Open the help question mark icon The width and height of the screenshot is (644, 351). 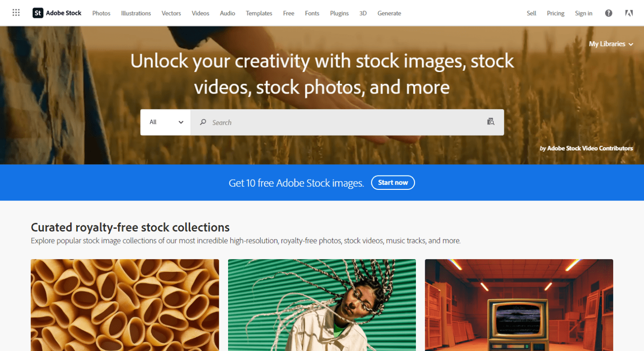(x=608, y=13)
